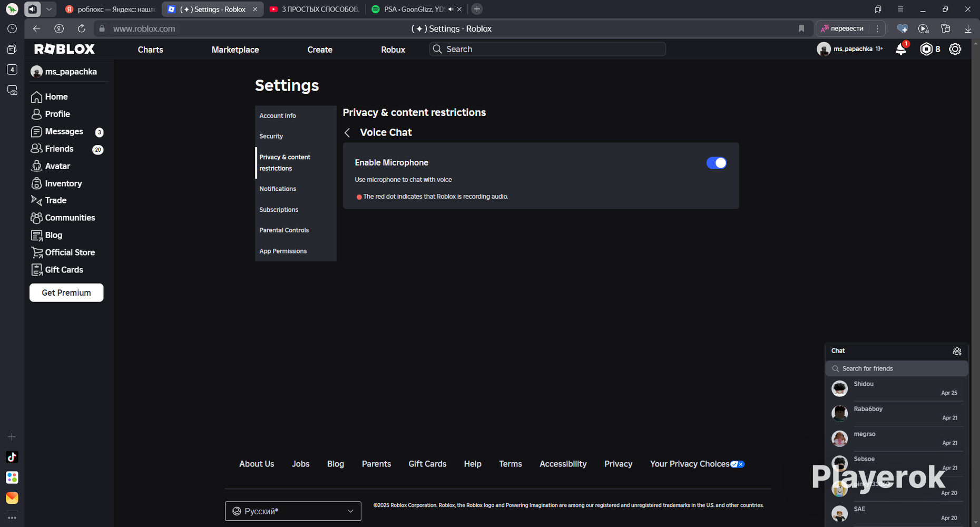The width and height of the screenshot is (980, 527).
Task: Open translate options three-dot menu
Action: 877,28
